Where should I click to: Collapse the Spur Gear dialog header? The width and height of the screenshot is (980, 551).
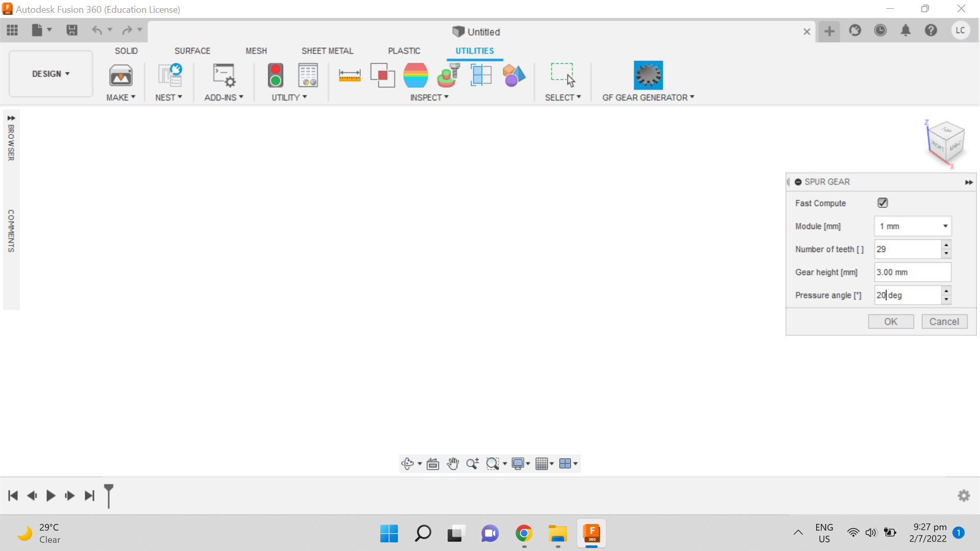(798, 182)
